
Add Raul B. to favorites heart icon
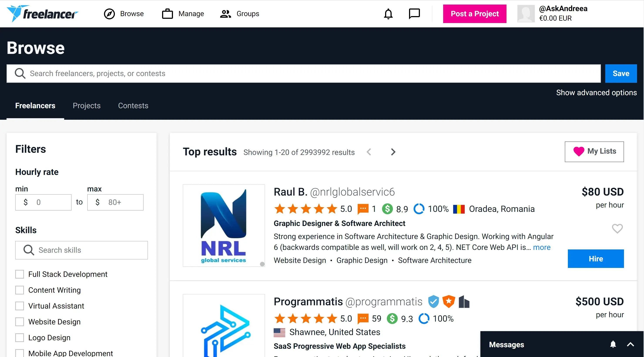coord(617,228)
